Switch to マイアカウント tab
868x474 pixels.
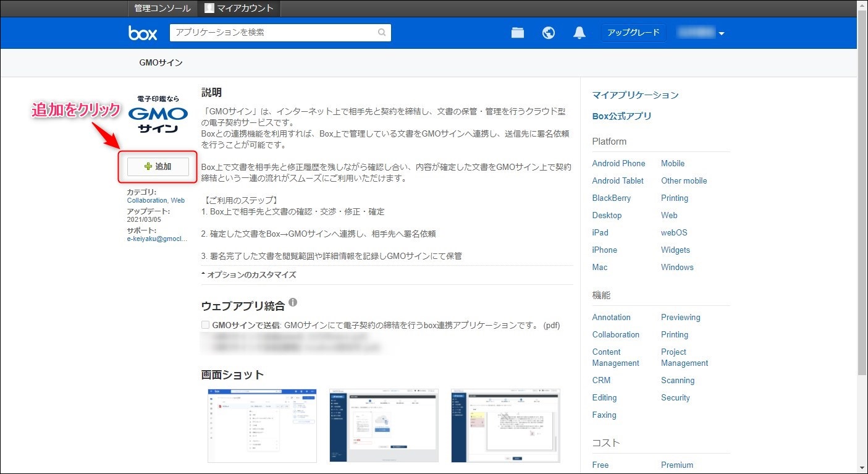click(x=238, y=8)
